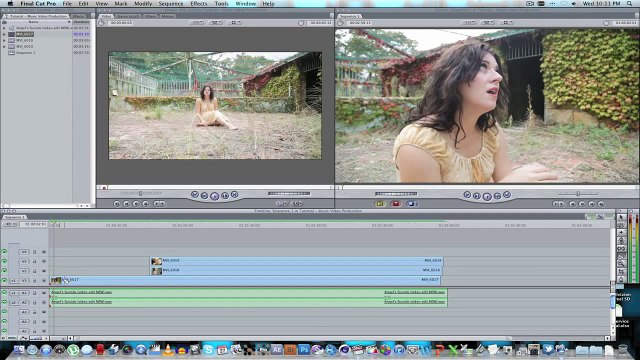Click Canvas shuttle control slider
This screenshot has width=640, height=360.
point(578,194)
